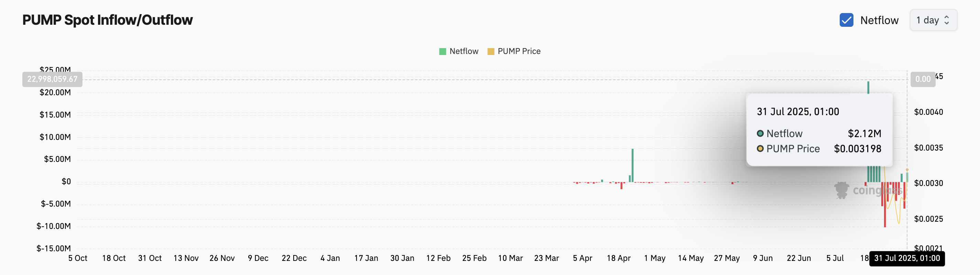Click the up/down arrows on interval selector
The height and width of the screenshot is (275, 980).
[947, 20]
